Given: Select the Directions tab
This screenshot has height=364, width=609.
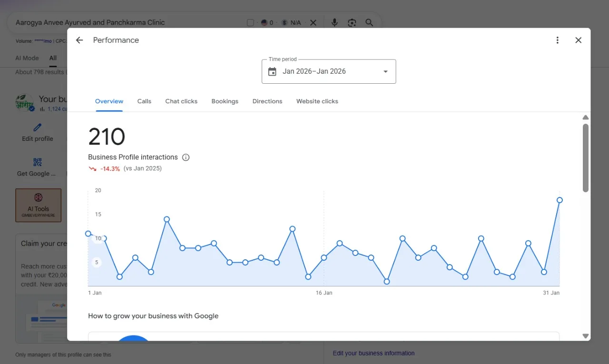Looking at the screenshot, I should point(267,101).
